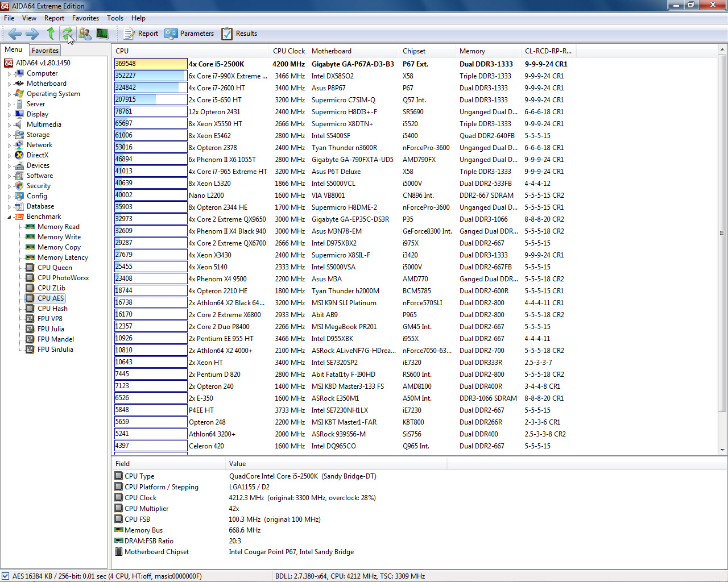Select the CPU PhotoWorxx benchmark

pos(63,278)
